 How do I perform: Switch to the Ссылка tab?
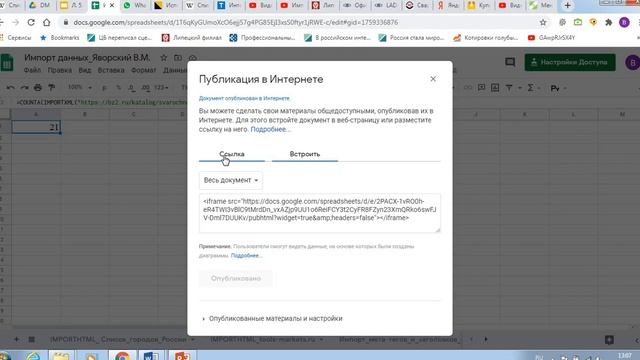pyautogui.click(x=232, y=154)
